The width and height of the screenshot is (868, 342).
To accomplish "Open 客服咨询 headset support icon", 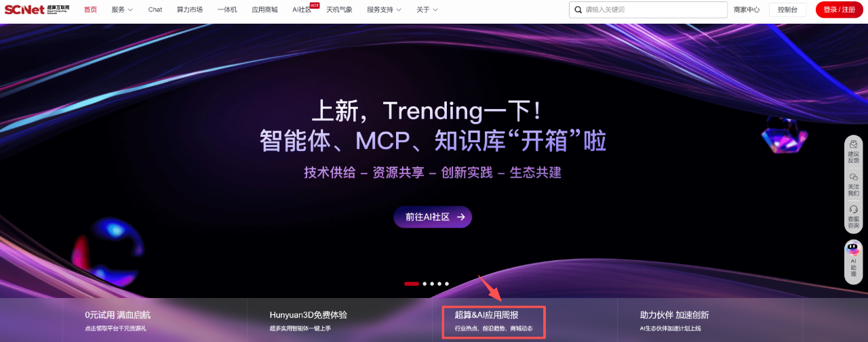I will pos(853,210).
